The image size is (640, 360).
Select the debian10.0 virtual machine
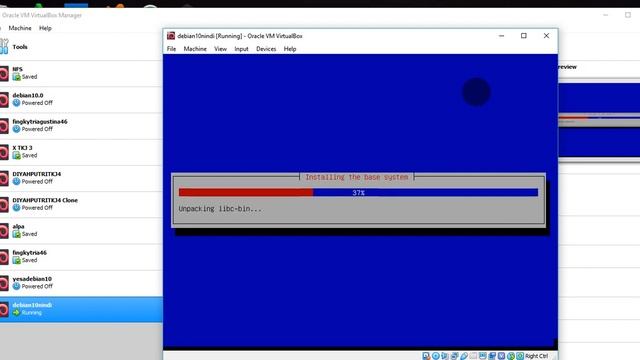tap(81, 100)
